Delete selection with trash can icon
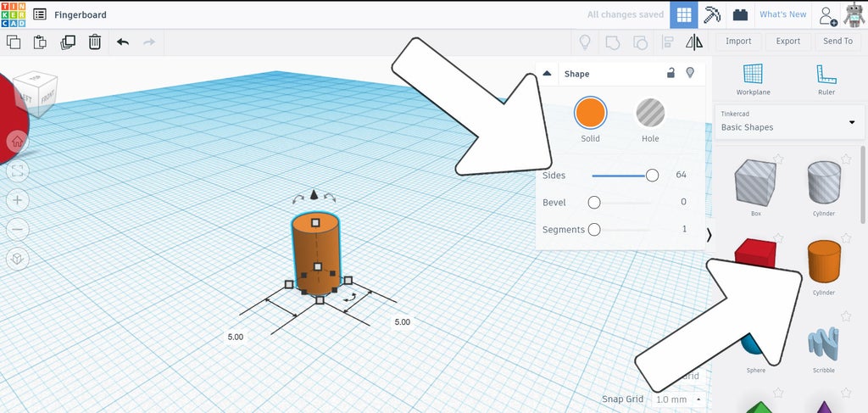Image resolution: width=868 pixels, height=413 pixels. (x=95, y=42)
